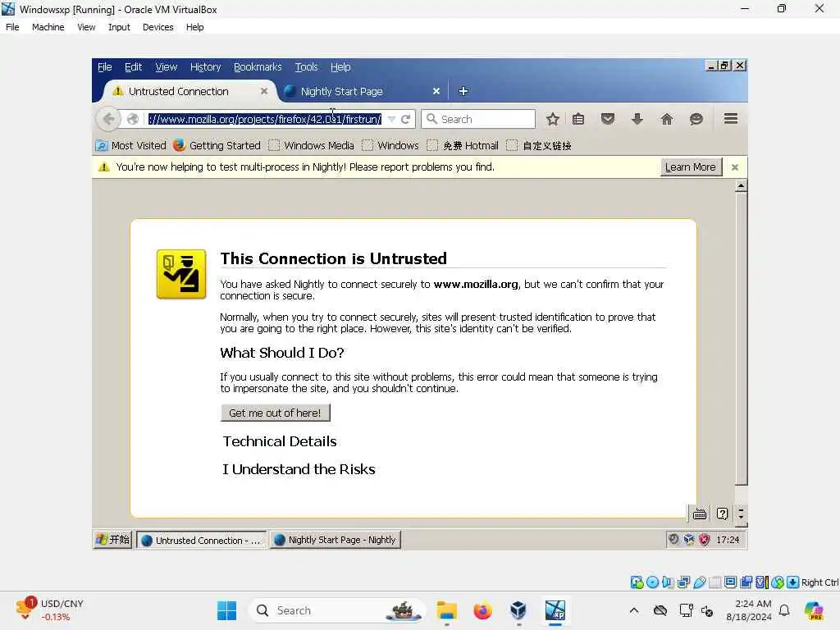Close the Untrusted Connection tab
The height and width of the screenshot is (630, 840).
(x=263, y=91)
